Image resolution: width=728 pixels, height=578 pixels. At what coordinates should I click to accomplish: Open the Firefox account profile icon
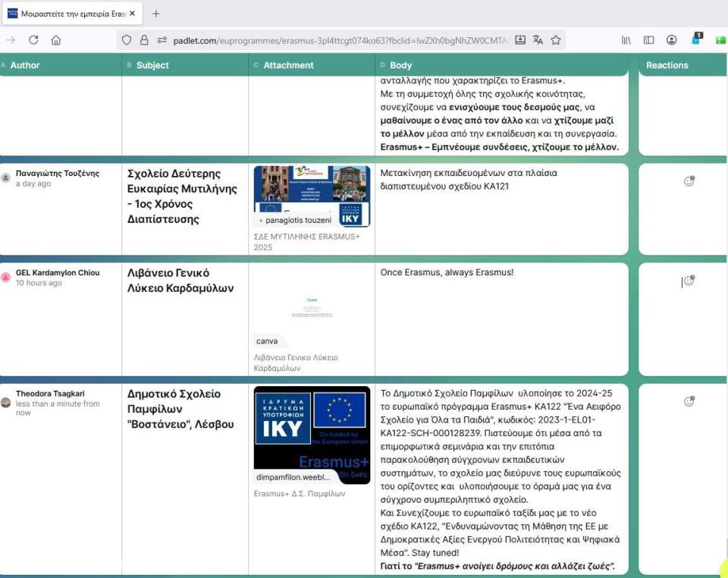[x=672, y=40]
